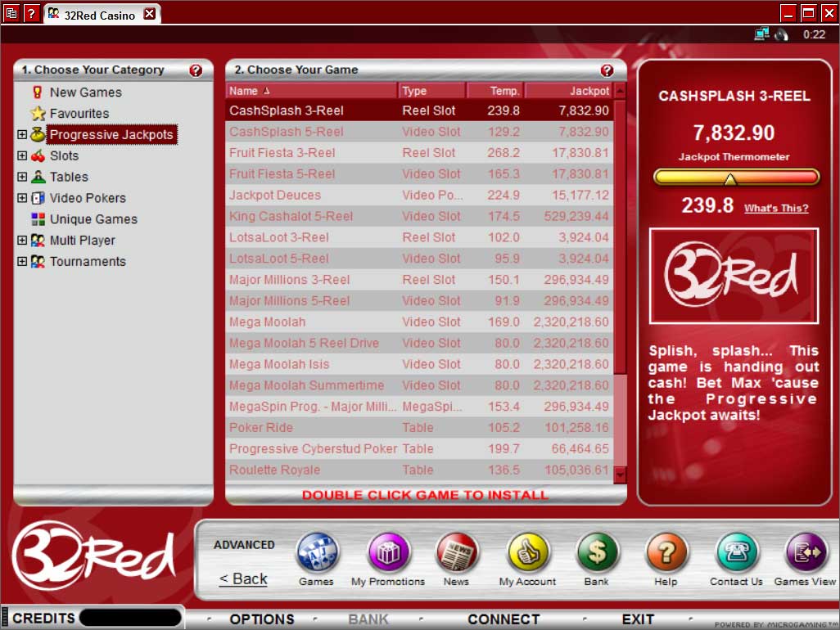The image size is (840, 630).
Task: Select the Poker Ride game
Action: pos(419,428)
